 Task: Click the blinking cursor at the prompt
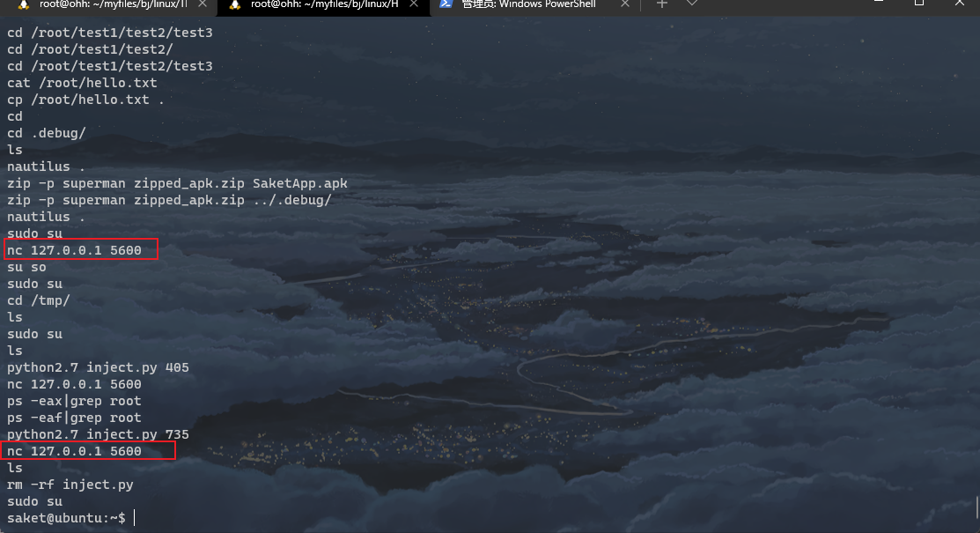tap(133, 517)
